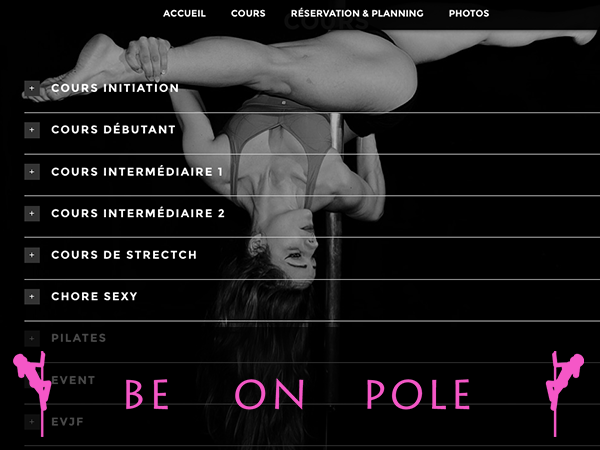Open plus icon next to Cours Intermédiaire 1
The width and height of the screenshot is (600, 450).
coord(32,172)
